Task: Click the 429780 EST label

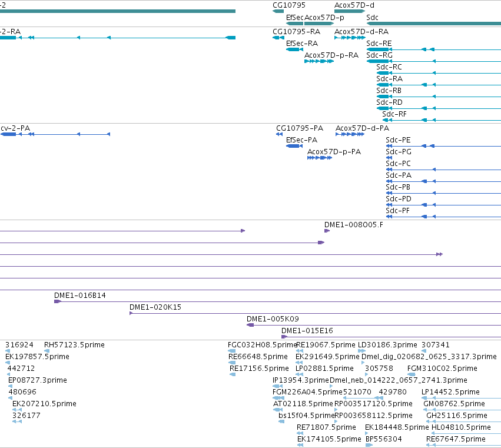Action: pos(392,392)
